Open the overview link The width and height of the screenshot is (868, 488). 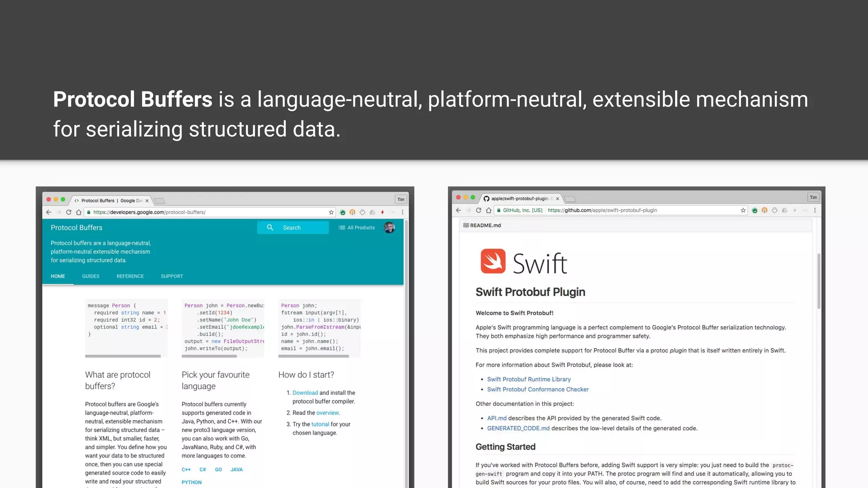point(328,413)
